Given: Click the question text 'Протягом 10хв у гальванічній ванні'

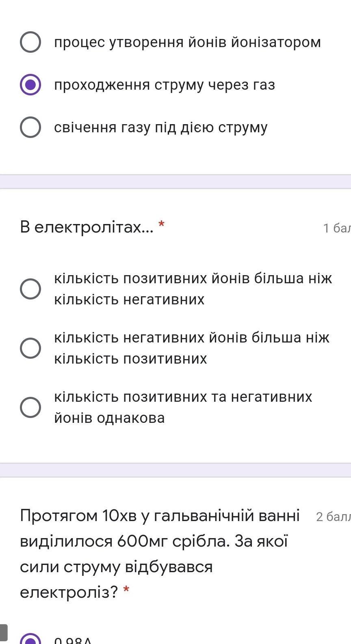Looking at the screenshot, I should (160, 516).
